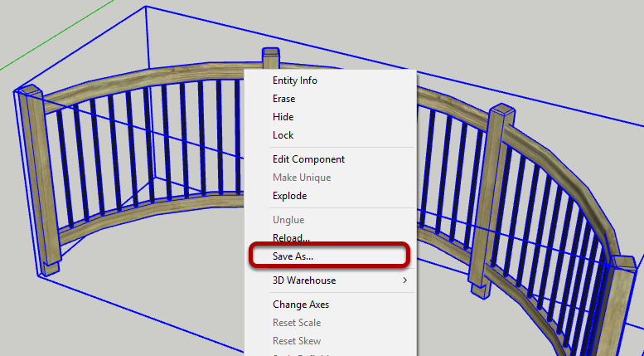
Task: Open Entity Info from context menu
Action: click(x=294, y=80)
